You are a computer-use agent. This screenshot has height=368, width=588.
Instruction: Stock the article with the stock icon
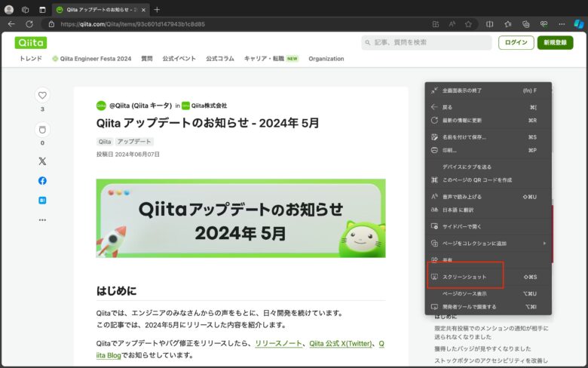tap(42, 130)
